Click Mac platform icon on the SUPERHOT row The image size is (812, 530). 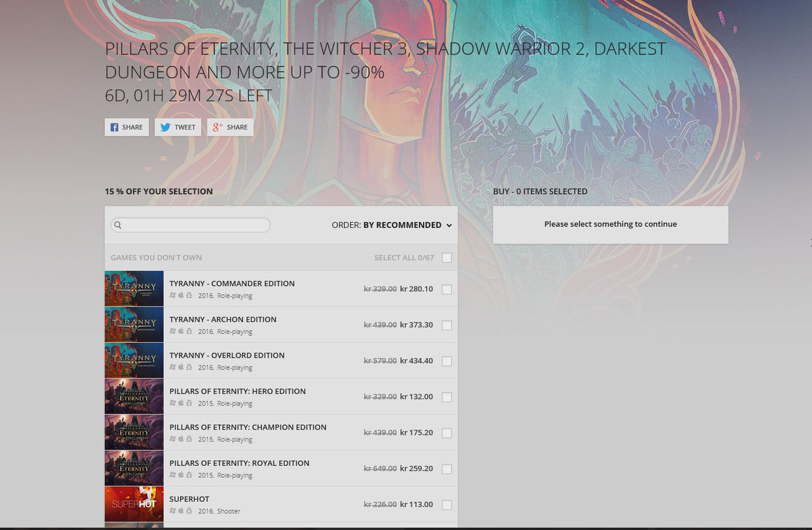point(181,510)
